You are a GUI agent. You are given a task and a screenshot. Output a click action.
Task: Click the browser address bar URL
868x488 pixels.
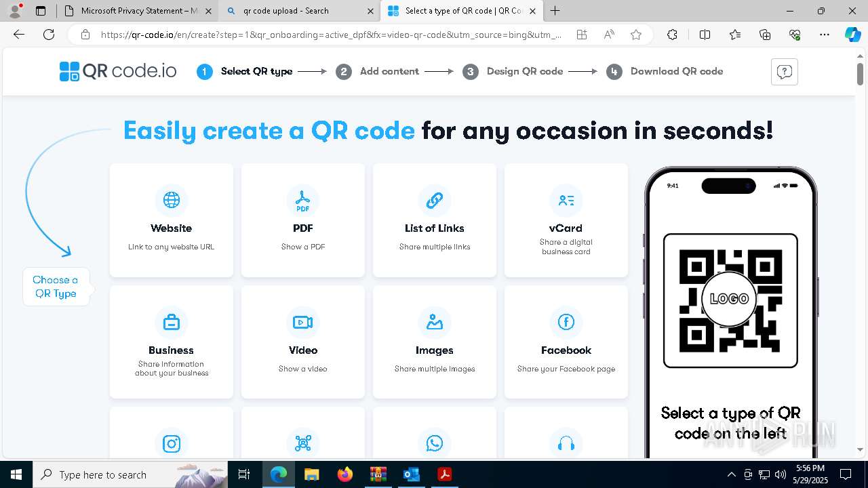pyautogui.click(x=331, y=35)
